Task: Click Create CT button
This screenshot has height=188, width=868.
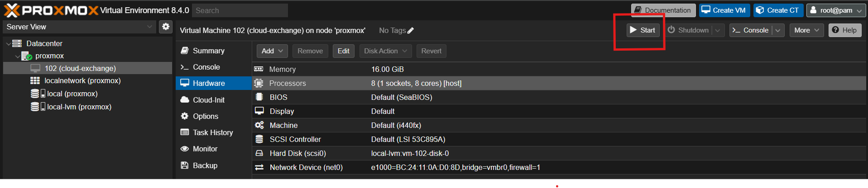Action: [x=778, y=10]
